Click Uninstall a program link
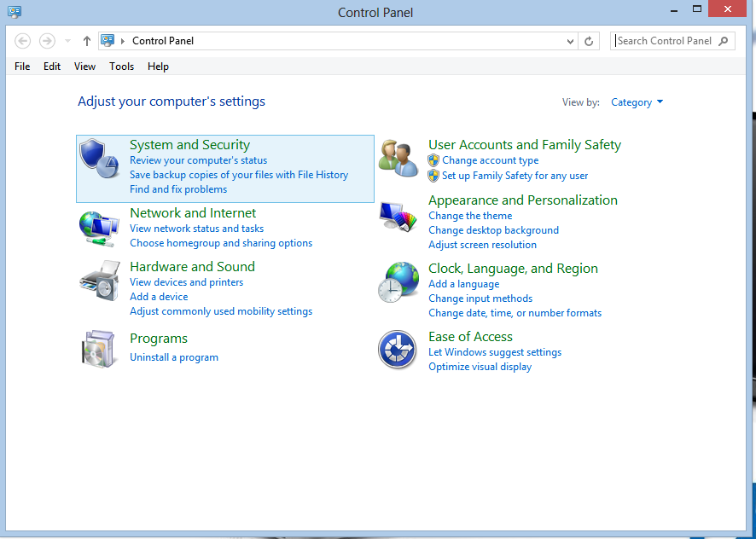Viewport: 756px width, 539px height. (x=174, y=357)
